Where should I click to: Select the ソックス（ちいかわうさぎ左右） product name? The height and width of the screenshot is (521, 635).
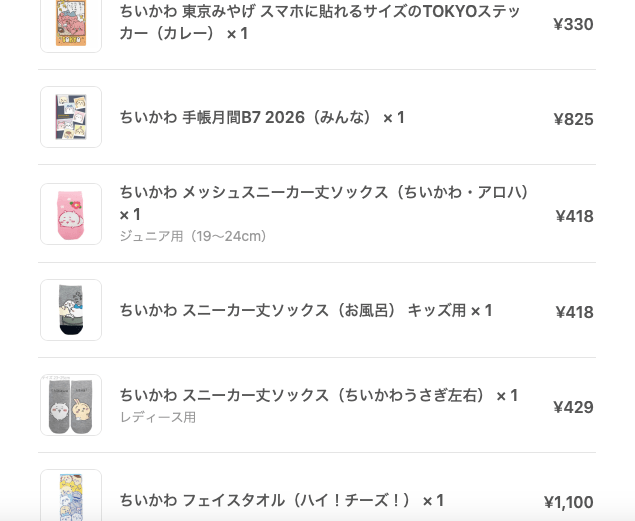coord(318,396)
